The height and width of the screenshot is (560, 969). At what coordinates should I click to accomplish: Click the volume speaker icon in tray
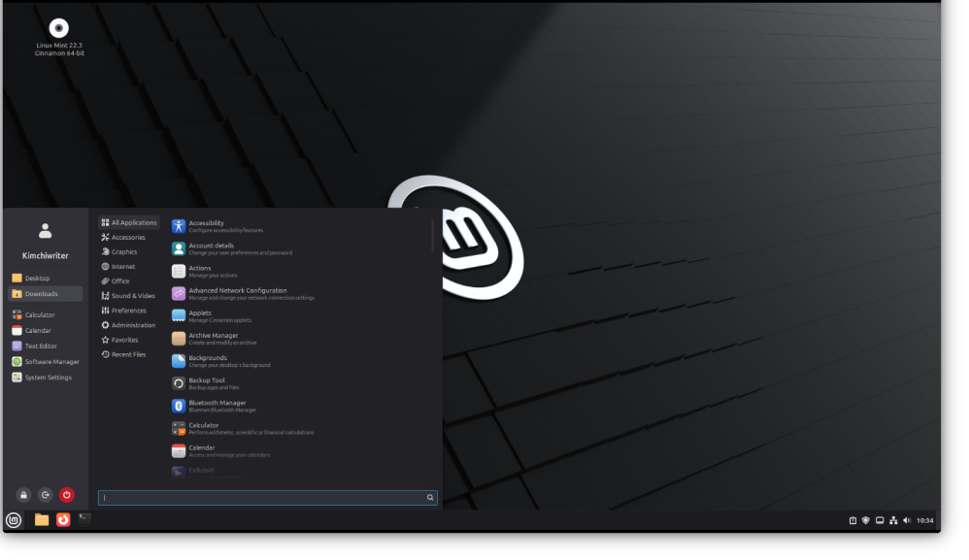tap(906, 521)
